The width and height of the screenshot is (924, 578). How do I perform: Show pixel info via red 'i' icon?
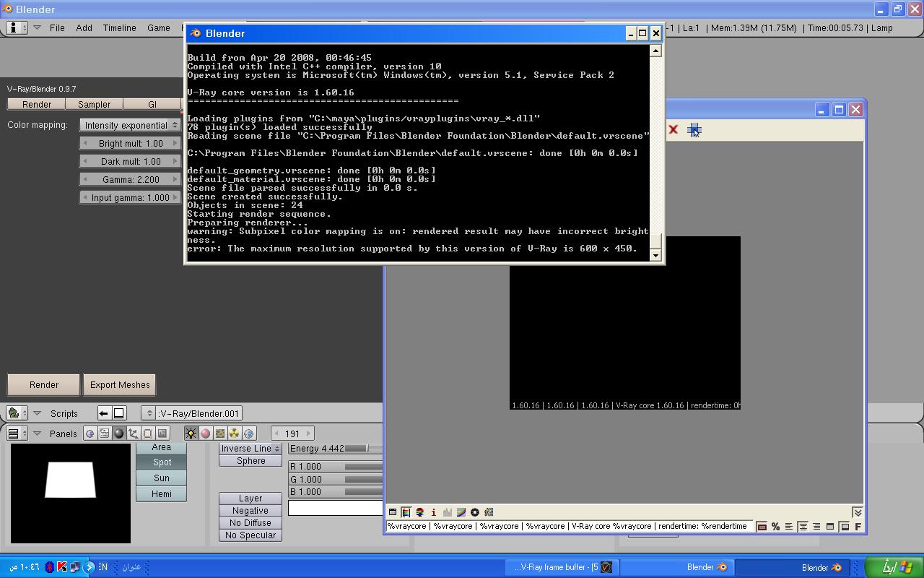433,512
